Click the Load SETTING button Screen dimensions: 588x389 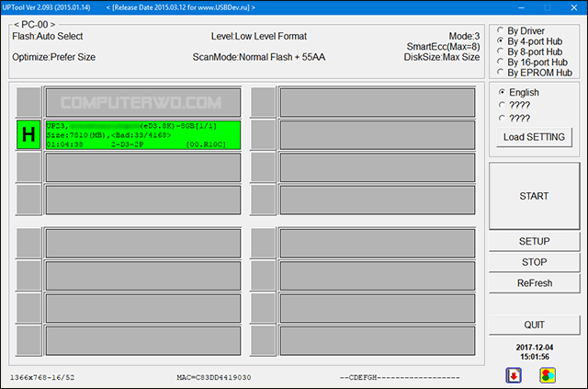point(534,137)
